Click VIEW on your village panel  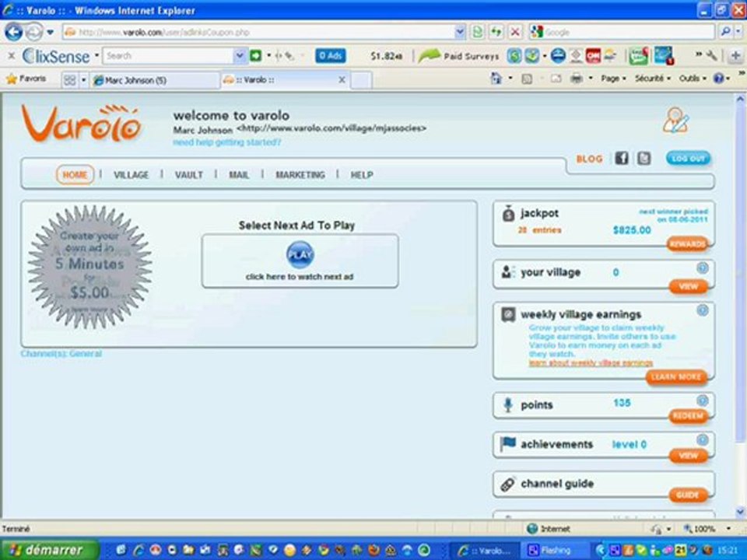(x=688, y=286)
